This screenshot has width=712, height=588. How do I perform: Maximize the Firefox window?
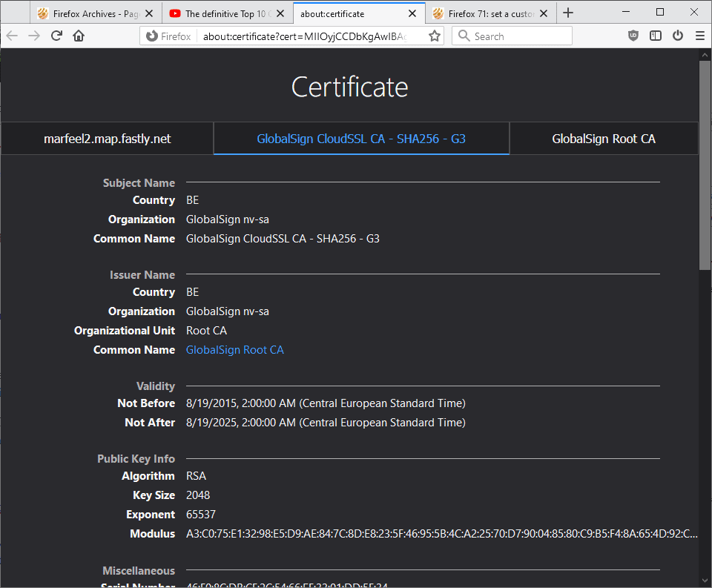[x=660, y=13]
